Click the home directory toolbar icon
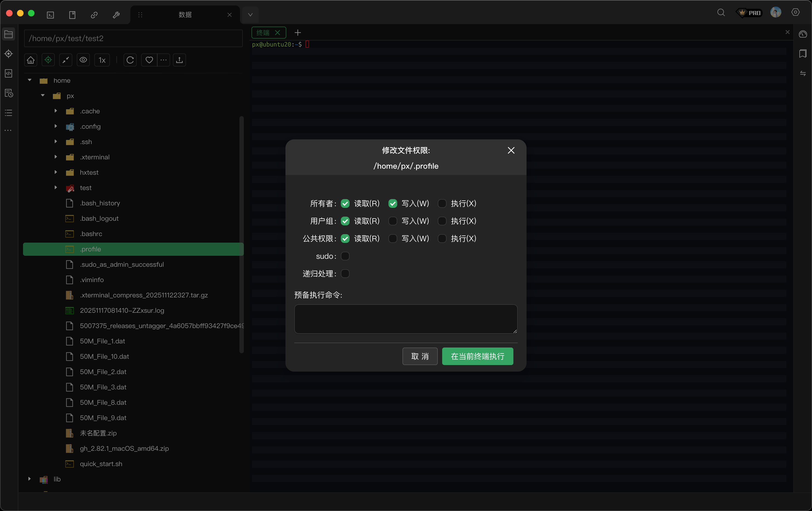812x511 pixels. click(x=31, y=60)
